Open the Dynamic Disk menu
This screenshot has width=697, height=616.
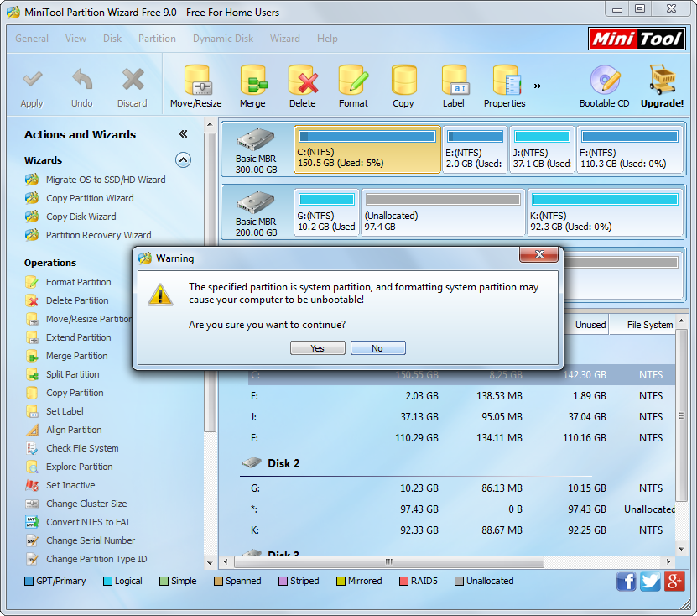pos(223,39)
